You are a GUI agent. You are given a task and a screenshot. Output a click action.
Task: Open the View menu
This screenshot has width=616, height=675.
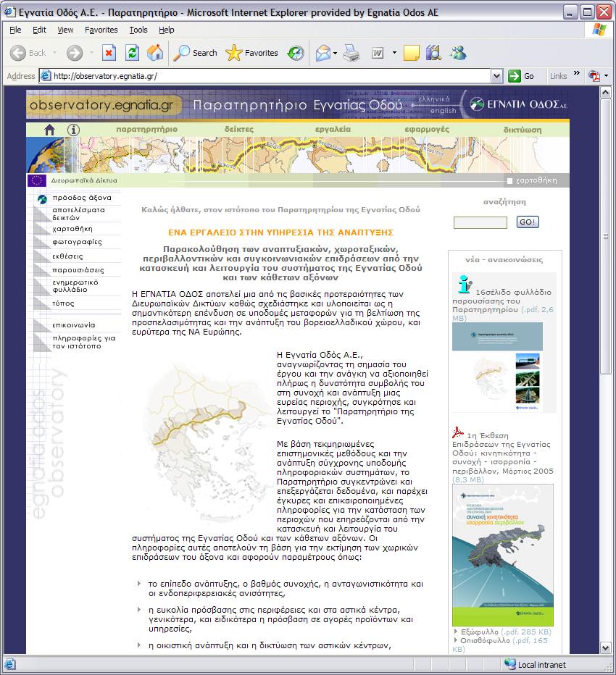(x=65, y=30)
